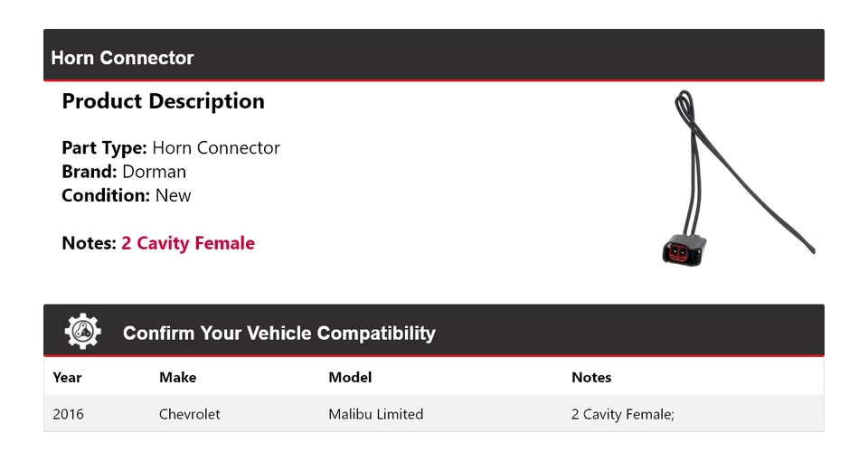Click the Model column header
The width and height of the screenshot is (868, 461).
[x=350, y=378]
